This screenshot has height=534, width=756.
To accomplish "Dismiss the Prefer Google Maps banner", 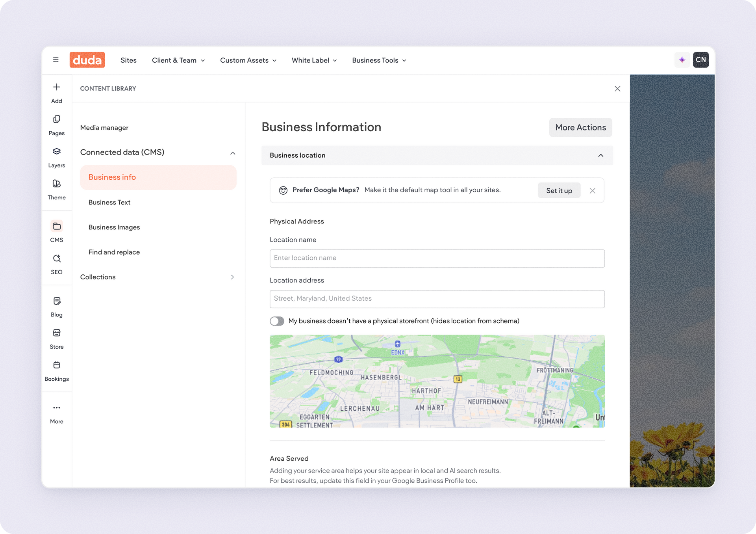I will (x=592, y=191).
